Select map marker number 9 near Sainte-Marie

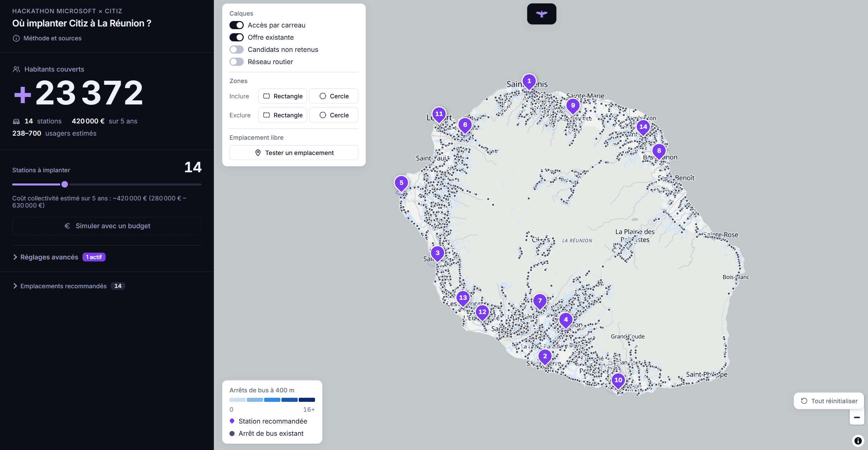573,106
